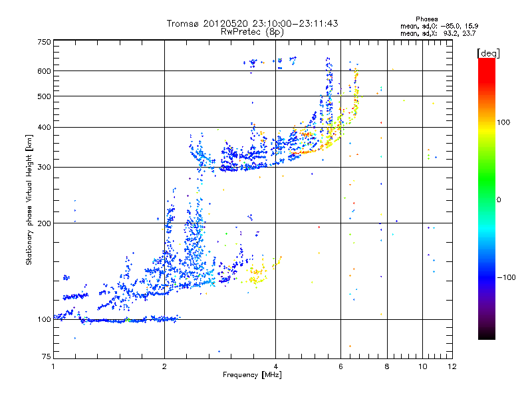The image size is (532, 399).
Task: Click the colorbar tick label '100'
Action: point(503,122)
